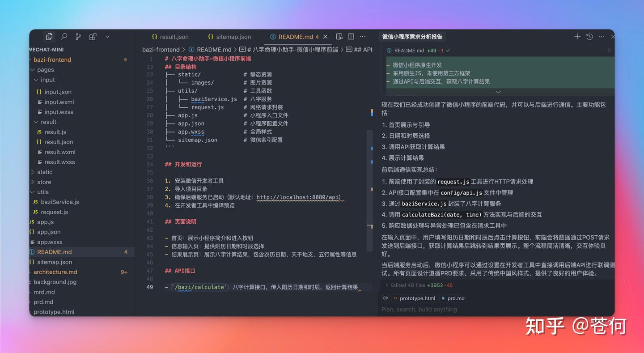Open the Source Control view icon
The width and height of the screenshot is (644, 353).
click(78, 37)
